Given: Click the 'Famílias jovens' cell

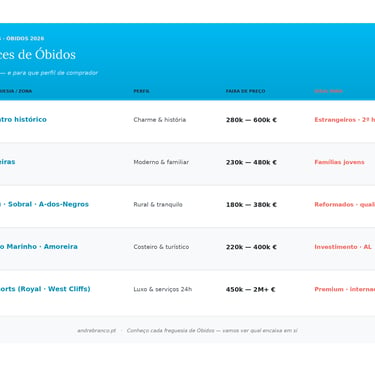Looking at the screenshot, I should (339, 162).
